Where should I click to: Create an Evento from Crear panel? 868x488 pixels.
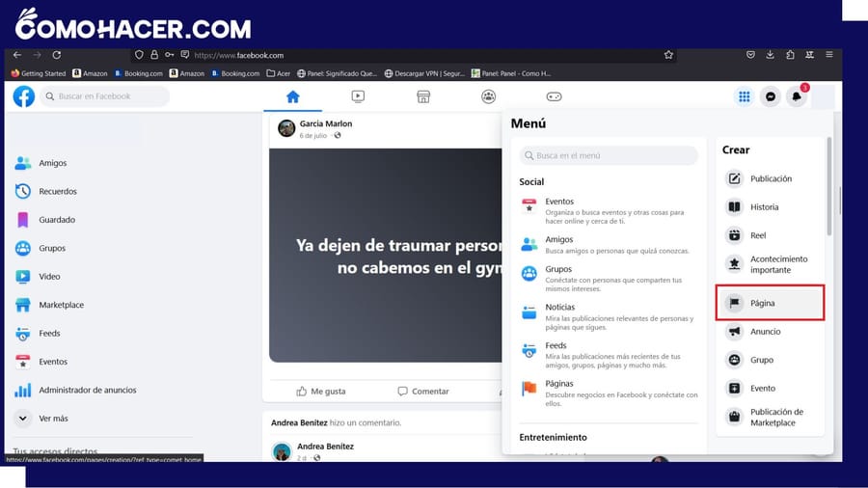(770, 388)
